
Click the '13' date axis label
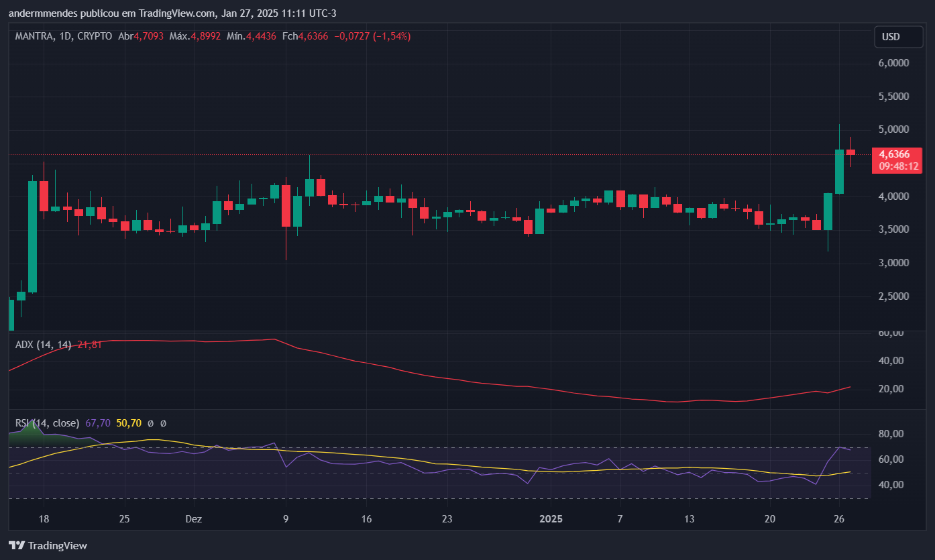pos(689,519)
